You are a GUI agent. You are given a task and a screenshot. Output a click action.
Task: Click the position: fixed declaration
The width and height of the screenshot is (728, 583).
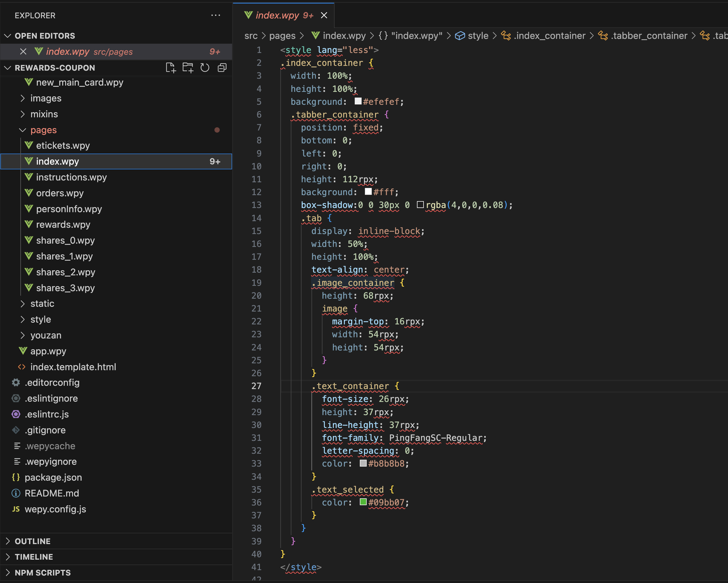click(342, 128)
